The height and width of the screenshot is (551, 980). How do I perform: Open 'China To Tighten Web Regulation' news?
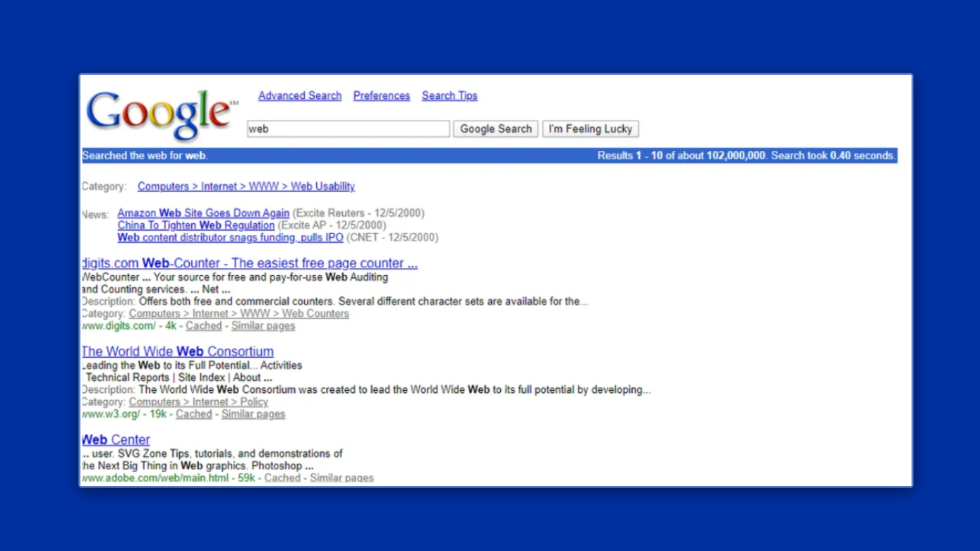coord(196,225)
